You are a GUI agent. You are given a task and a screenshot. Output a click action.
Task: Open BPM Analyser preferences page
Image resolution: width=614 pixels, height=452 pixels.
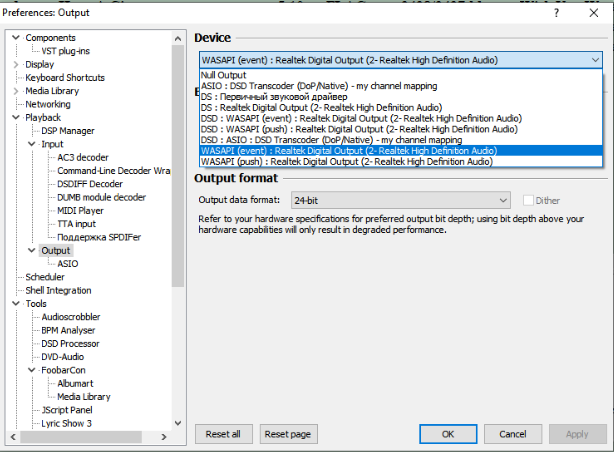click(x=68, y=330)
